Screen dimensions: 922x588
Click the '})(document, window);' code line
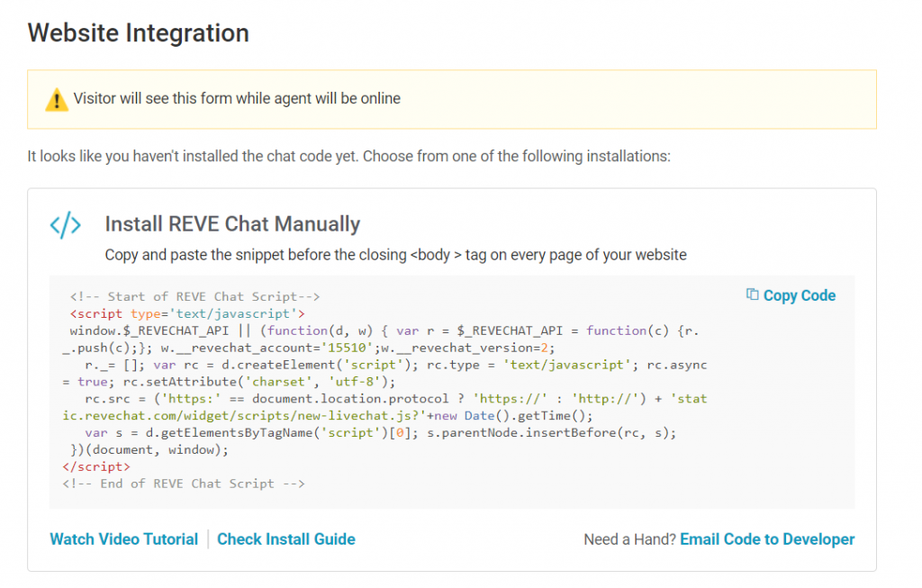(149, 449)
